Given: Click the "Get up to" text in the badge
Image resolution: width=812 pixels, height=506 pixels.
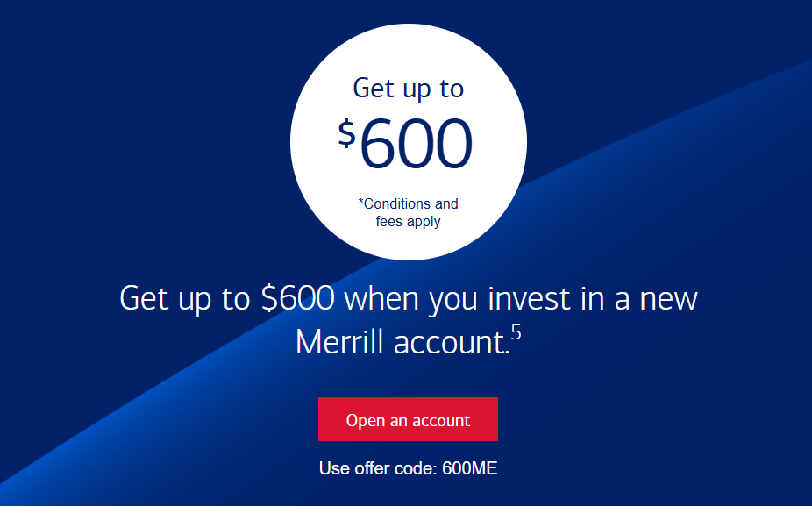Looking at the screenshot, I should tap(407, 89).
